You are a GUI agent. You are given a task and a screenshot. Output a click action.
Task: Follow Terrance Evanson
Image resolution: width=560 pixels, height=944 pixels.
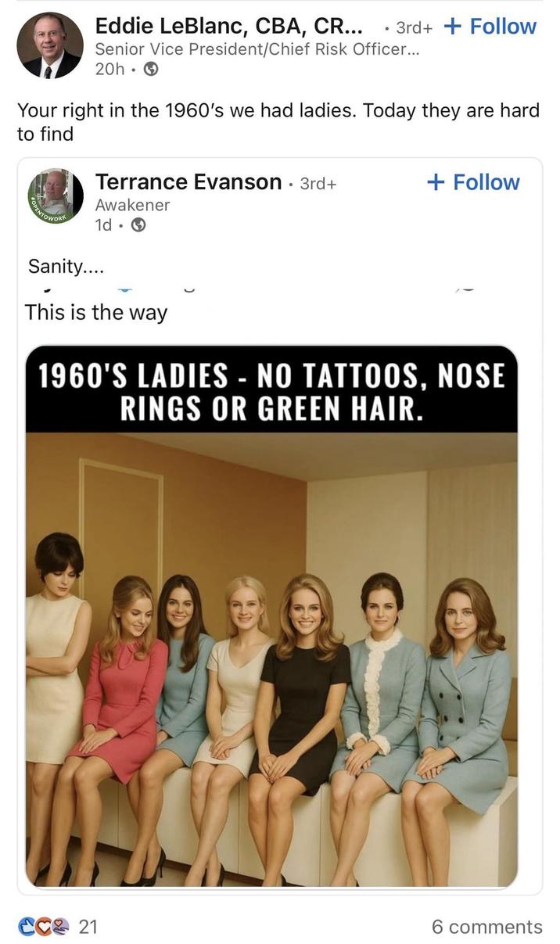click(473, 182)
